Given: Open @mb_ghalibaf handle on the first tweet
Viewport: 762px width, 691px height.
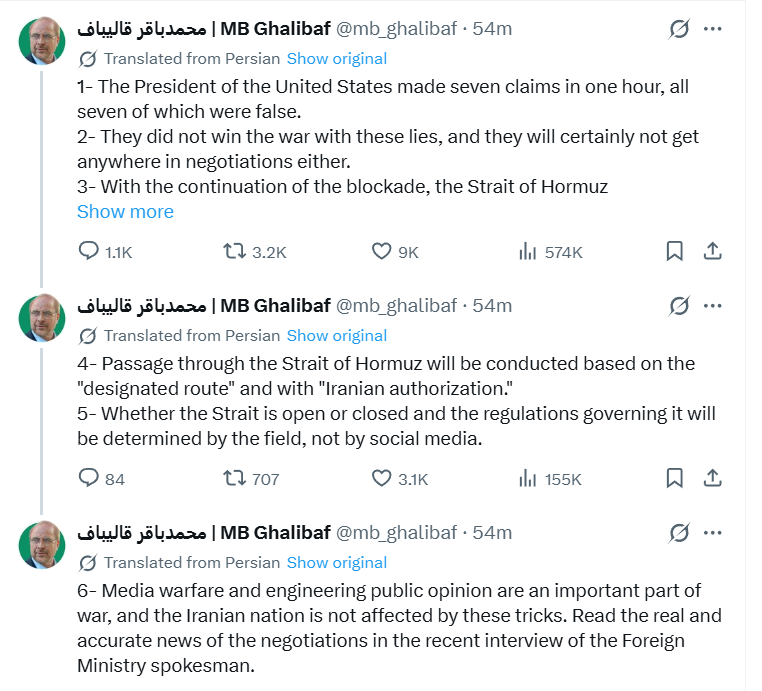Looking at the screenshot, I should pos(395,29).
